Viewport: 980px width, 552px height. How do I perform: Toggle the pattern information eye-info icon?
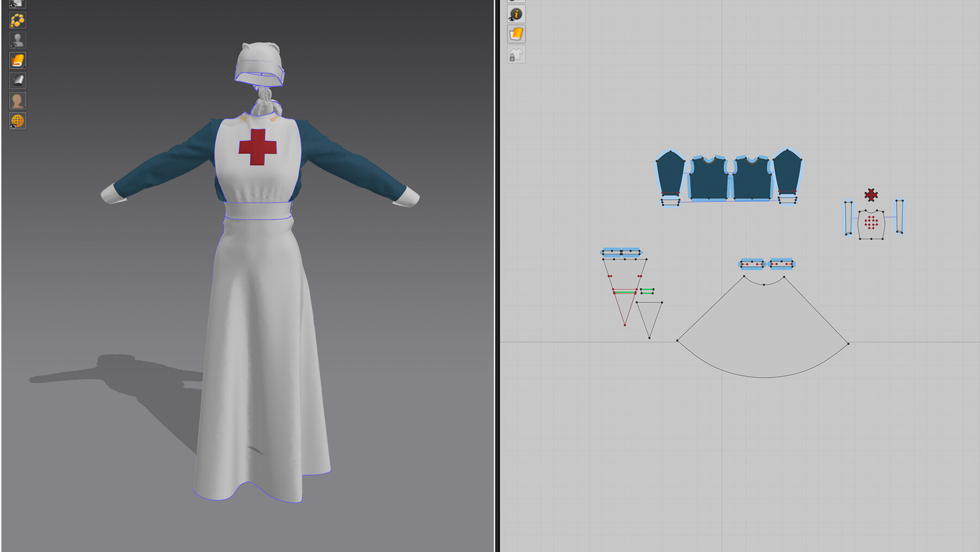coord(516,14)
